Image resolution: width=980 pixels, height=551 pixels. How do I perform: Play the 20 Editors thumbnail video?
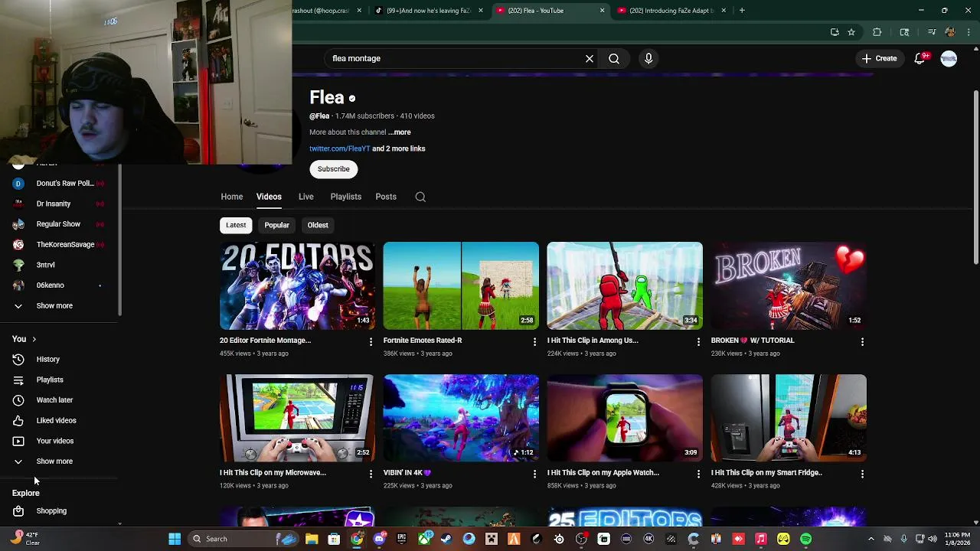297,286
